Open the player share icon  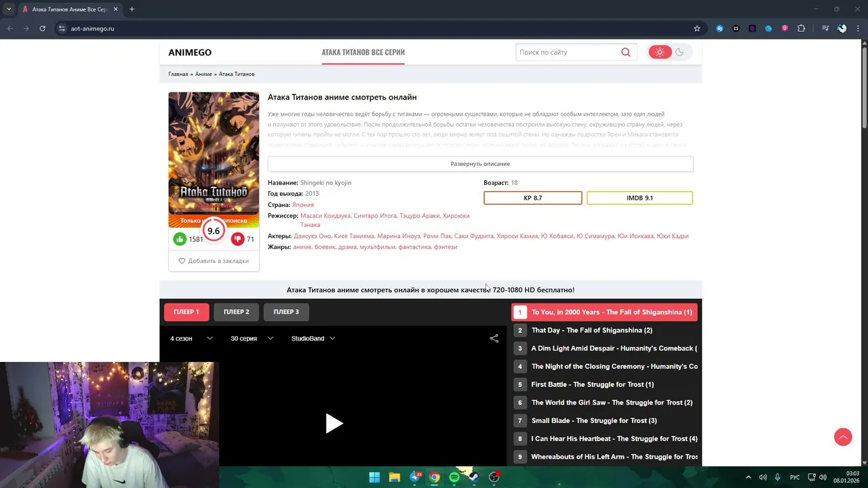click(x=494, y=338)
